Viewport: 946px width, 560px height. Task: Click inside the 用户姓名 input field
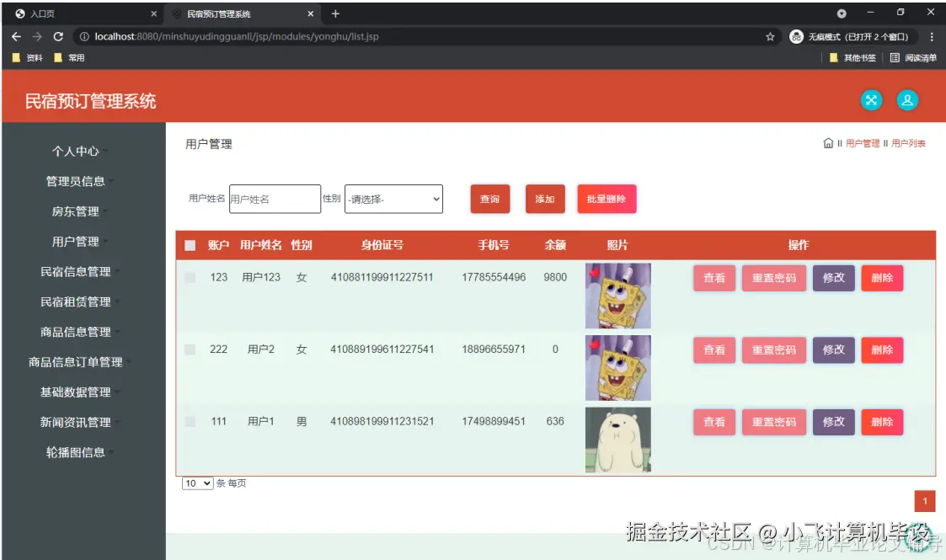[274, 199]
